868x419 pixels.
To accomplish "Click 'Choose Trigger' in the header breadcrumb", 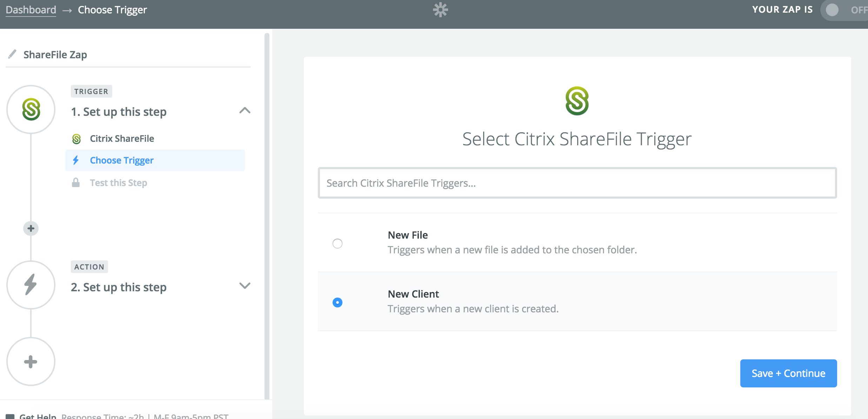I will (x=112, y=10).
